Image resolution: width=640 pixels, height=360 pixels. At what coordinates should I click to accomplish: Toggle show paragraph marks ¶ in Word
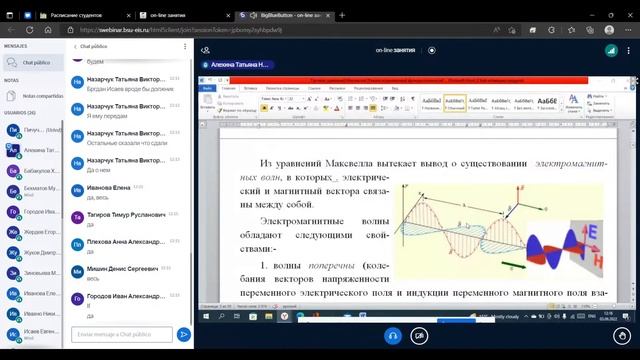click(x=413, y=99)
